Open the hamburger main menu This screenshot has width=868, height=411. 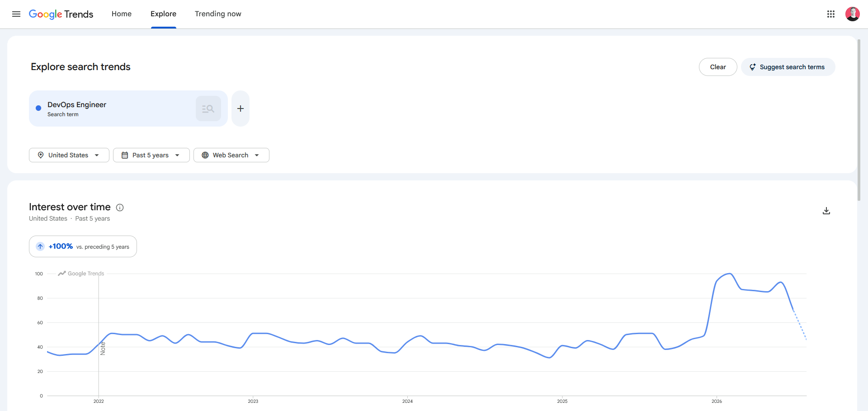[16, 14]
